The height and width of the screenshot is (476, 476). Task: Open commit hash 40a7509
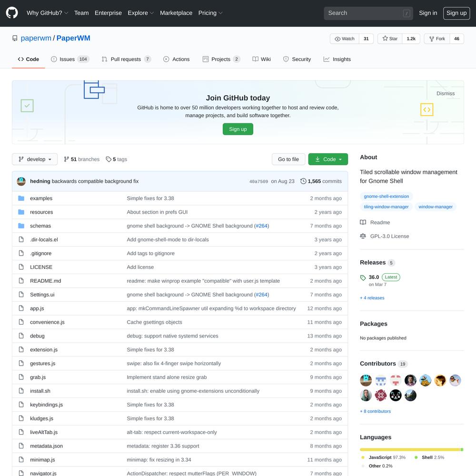point(258,181)
